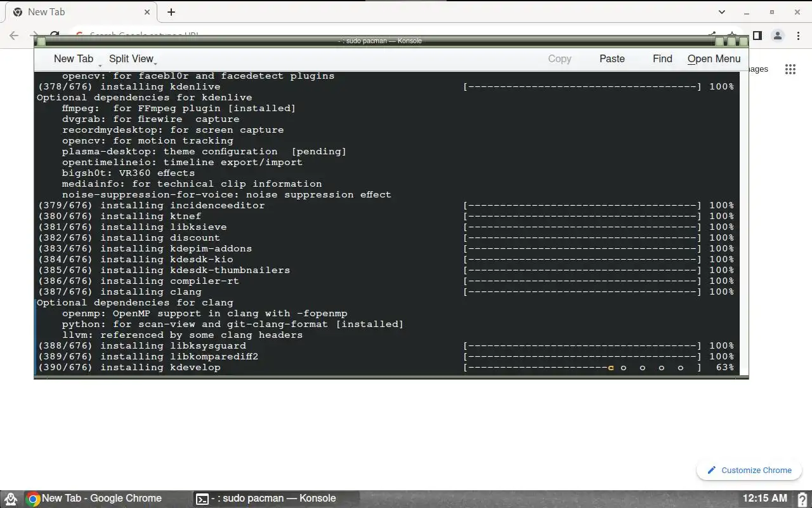This screenshot has height=508, width=812.
Task: Expand the Split View dropdown arrow
Action: [155, 63]
